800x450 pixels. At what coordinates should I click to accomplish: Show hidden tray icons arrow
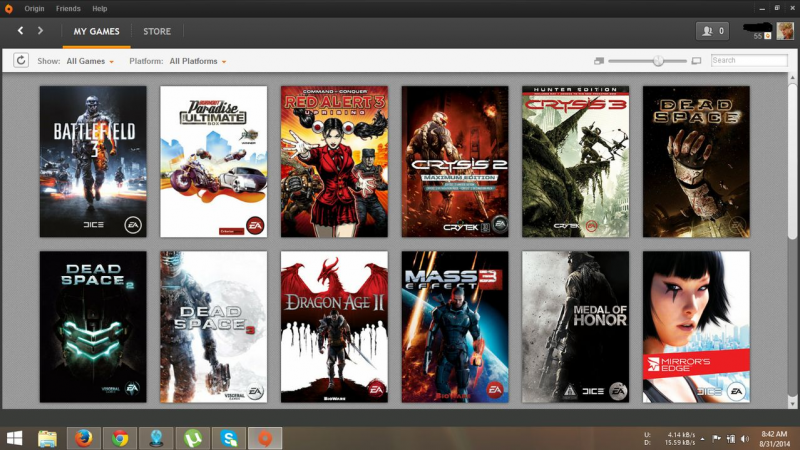coord(703,439)
